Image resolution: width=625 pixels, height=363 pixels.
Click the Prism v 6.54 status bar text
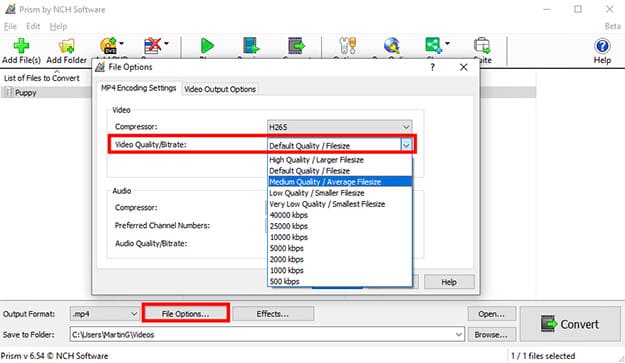pos(55,356)
